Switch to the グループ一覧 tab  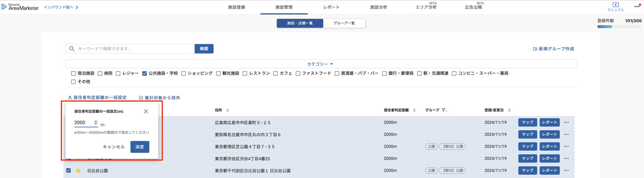click(344, 23)
